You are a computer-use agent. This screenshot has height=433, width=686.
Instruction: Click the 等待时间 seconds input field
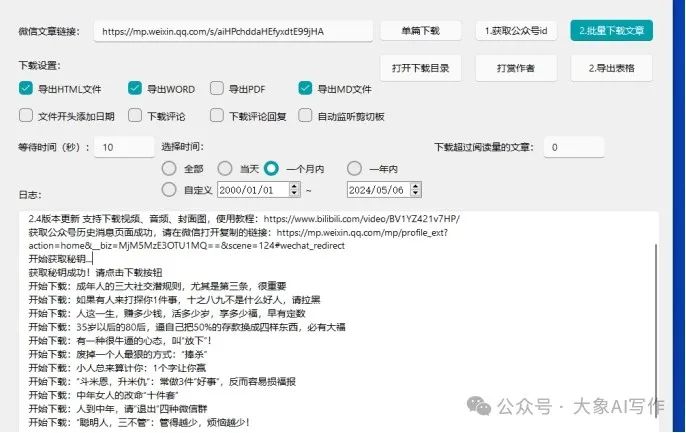[124, 147]
